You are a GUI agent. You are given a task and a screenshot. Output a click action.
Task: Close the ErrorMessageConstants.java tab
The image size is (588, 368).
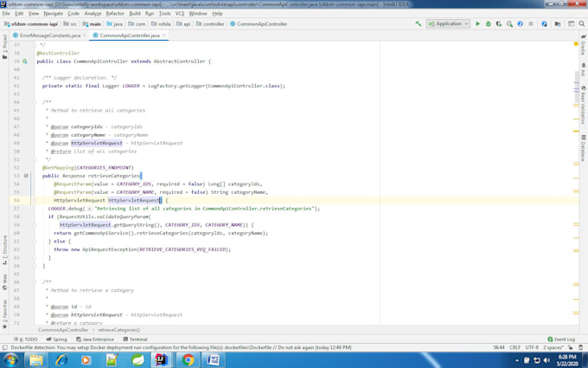(x=85, y=36)
